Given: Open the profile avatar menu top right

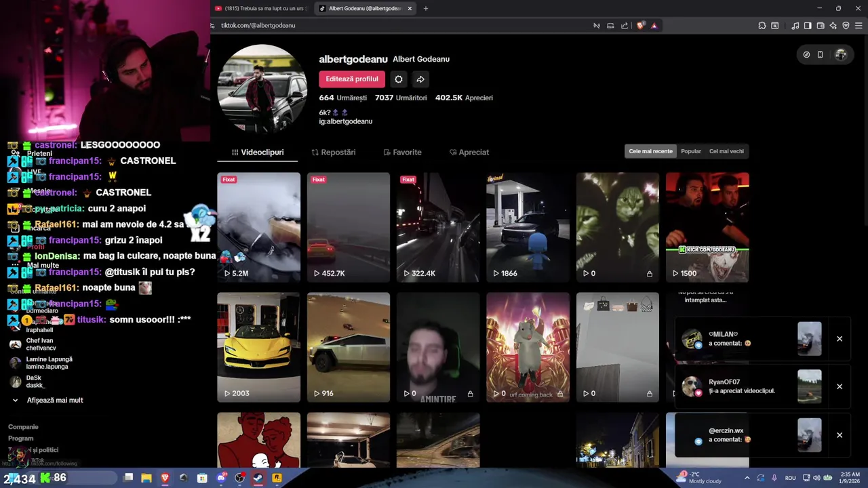Looking at the screenshot, I should (x=841, y=55).
